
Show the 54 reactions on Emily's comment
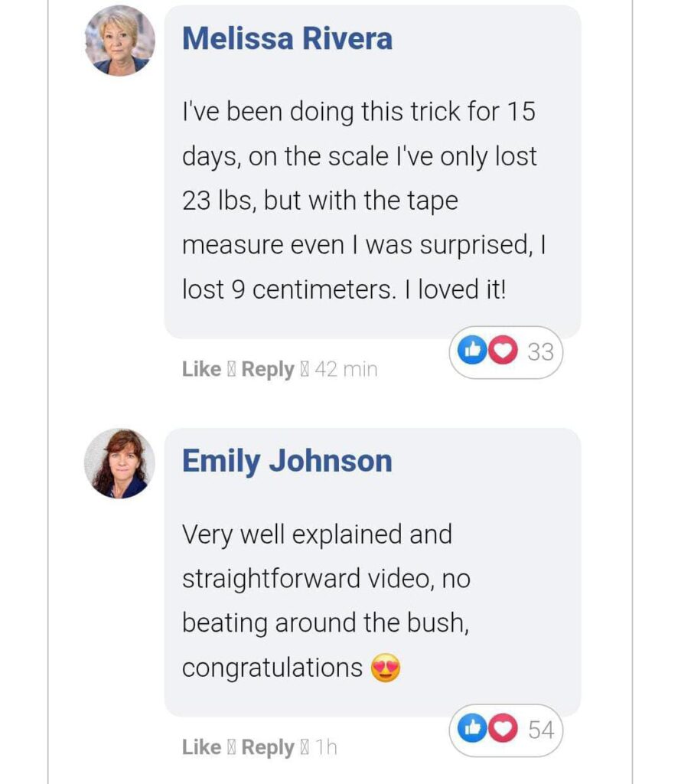[x=540, y=730]
